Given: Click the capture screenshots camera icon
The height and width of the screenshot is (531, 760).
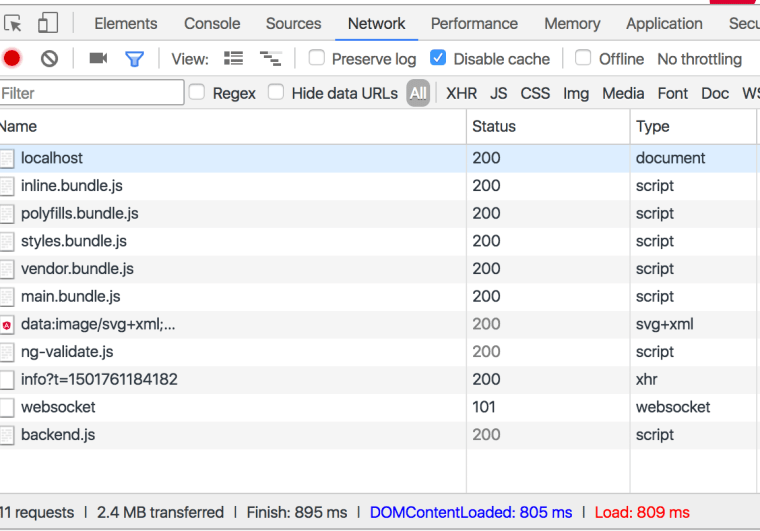Looking at the screenshot, I should (98, 59).
